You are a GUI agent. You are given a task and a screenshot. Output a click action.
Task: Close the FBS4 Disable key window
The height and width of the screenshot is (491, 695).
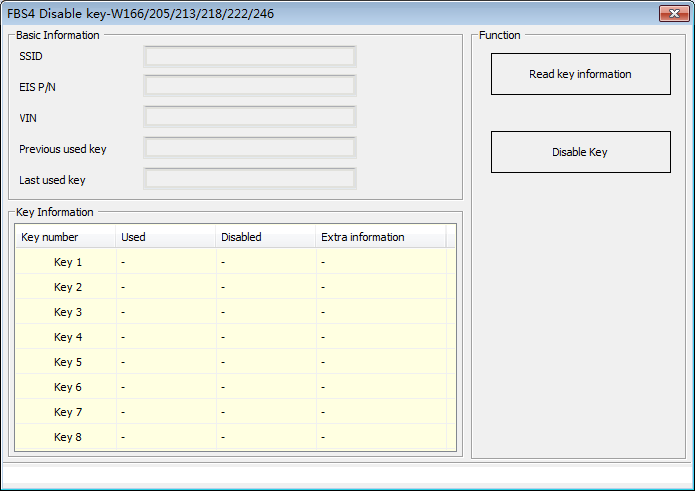tap(671, 14)
